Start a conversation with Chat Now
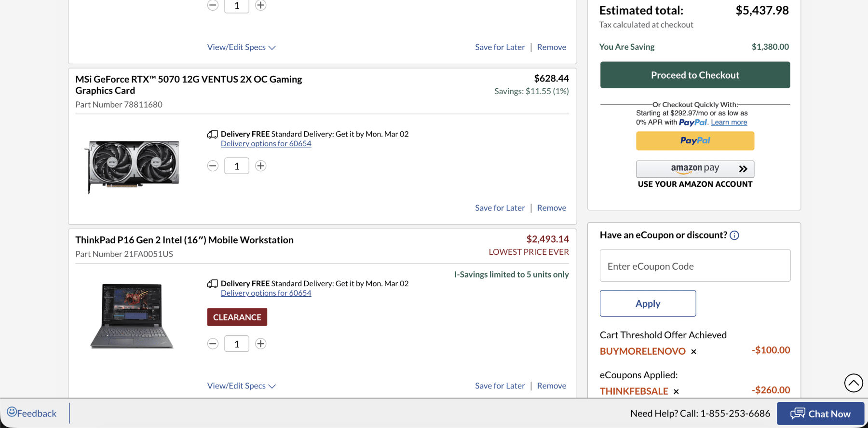Viewport: 868px width, 428px height. [x=820, y=414]
